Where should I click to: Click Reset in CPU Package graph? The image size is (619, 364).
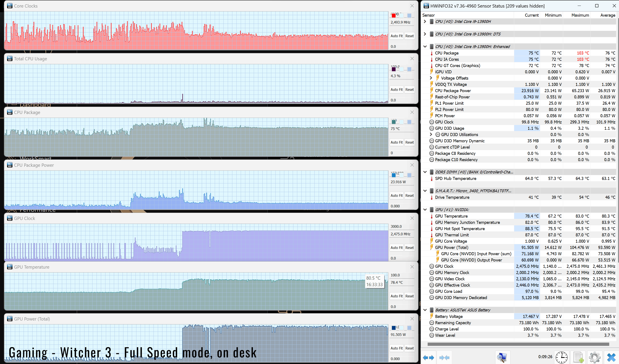coord(409,142)
